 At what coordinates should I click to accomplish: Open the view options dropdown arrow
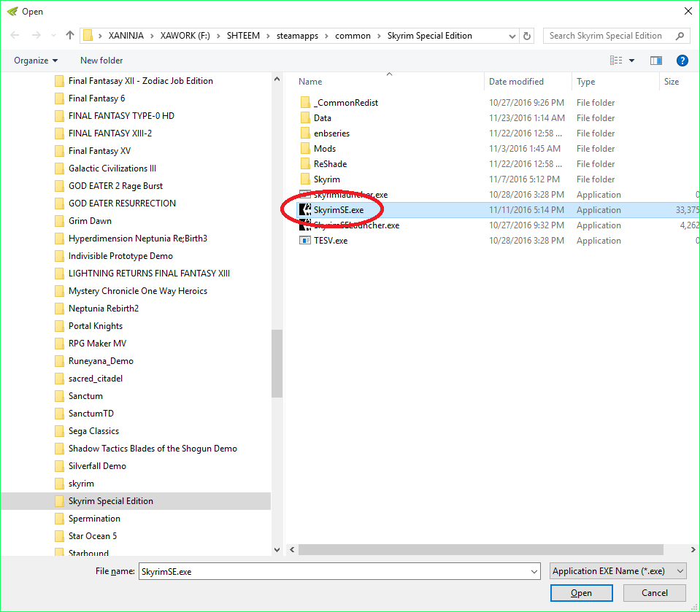(631, 61)
